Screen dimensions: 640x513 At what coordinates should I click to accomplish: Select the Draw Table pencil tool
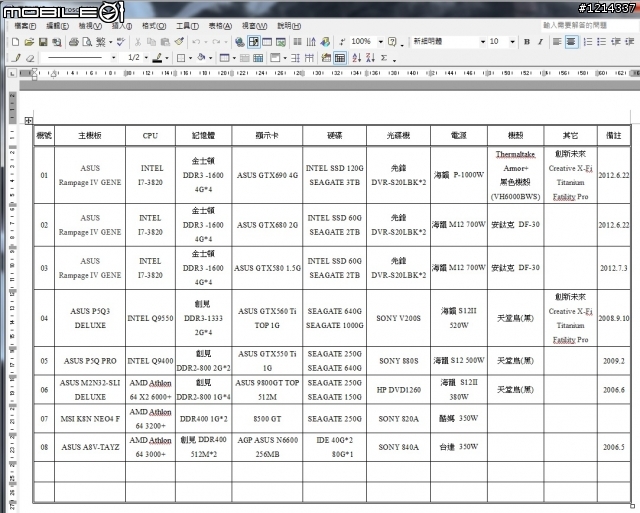point(16,58)
